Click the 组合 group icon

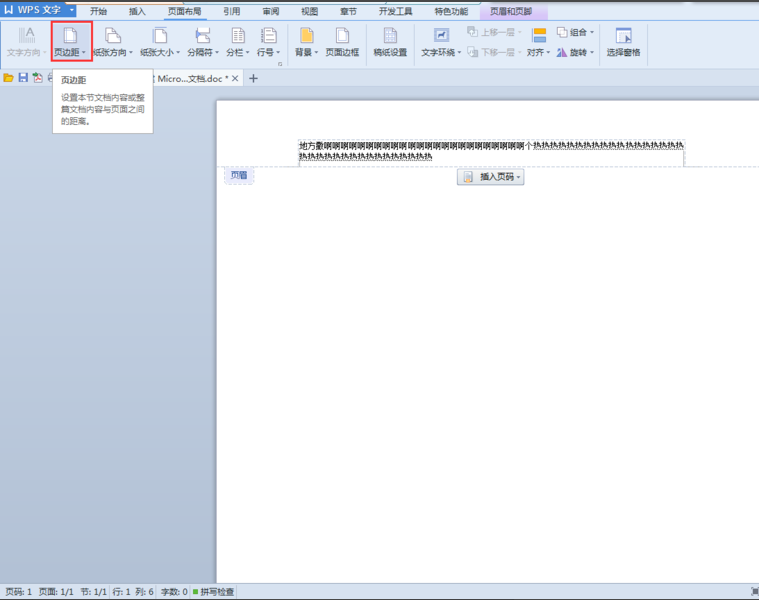562,32
